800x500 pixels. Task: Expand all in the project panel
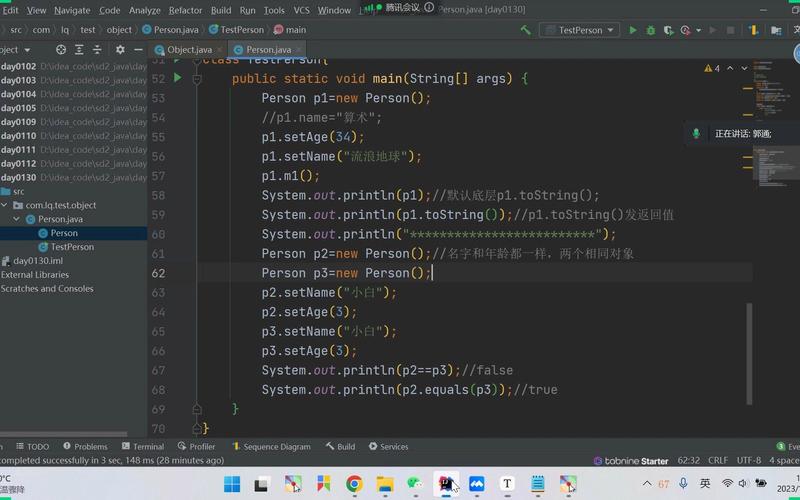click(x=79, y=49)
